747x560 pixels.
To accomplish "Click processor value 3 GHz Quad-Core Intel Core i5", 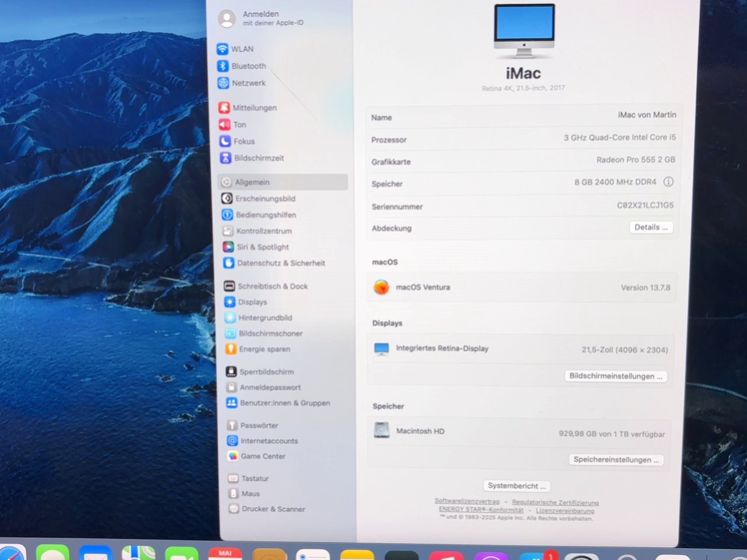I will (620, 137).
